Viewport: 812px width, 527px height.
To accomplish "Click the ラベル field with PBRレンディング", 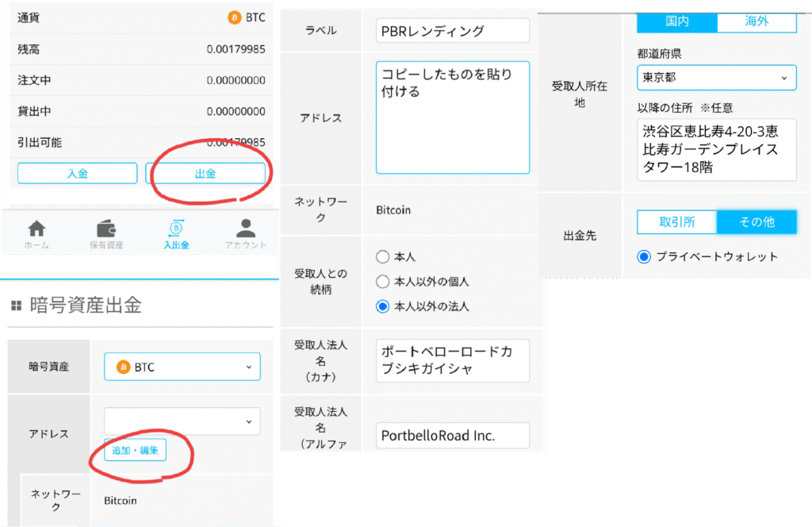I will pos(452,31).
